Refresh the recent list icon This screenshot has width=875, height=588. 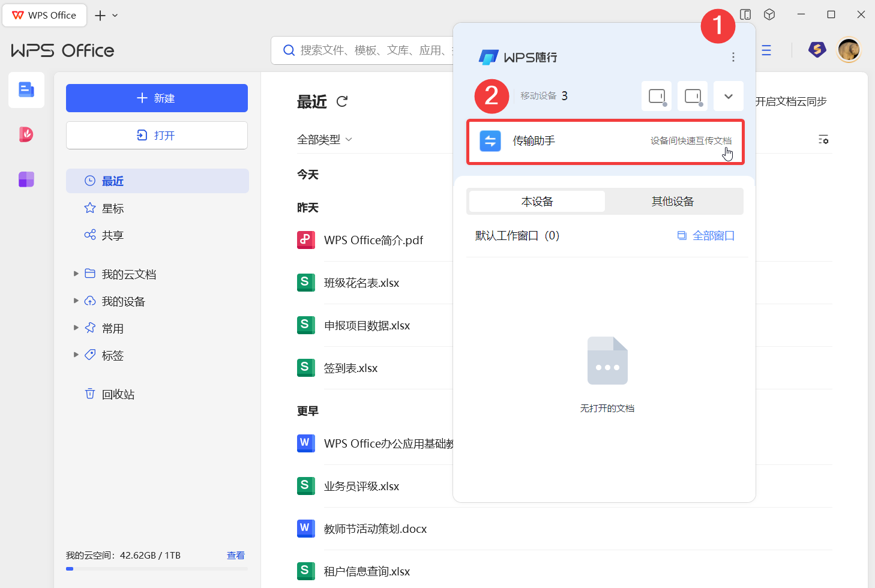342,101
